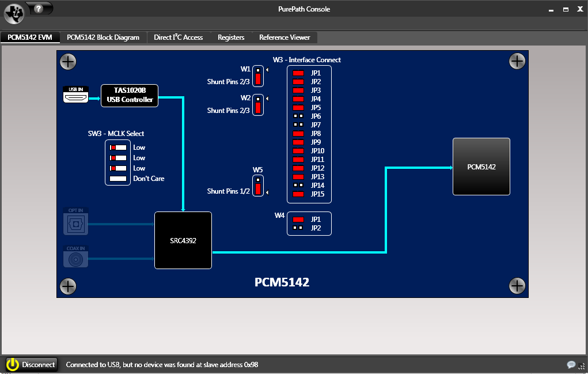Click the Shunt Pins 1/2 label

[x=229, y=191]
